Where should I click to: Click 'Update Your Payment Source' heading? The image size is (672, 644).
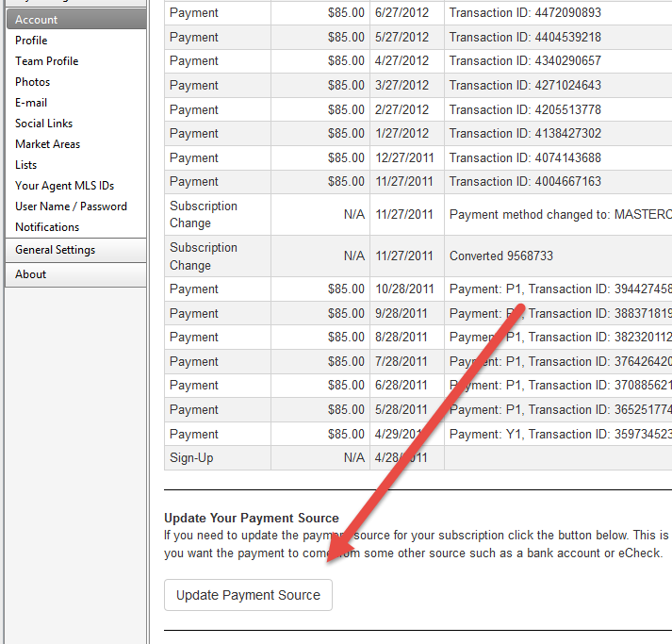(252, 518)
